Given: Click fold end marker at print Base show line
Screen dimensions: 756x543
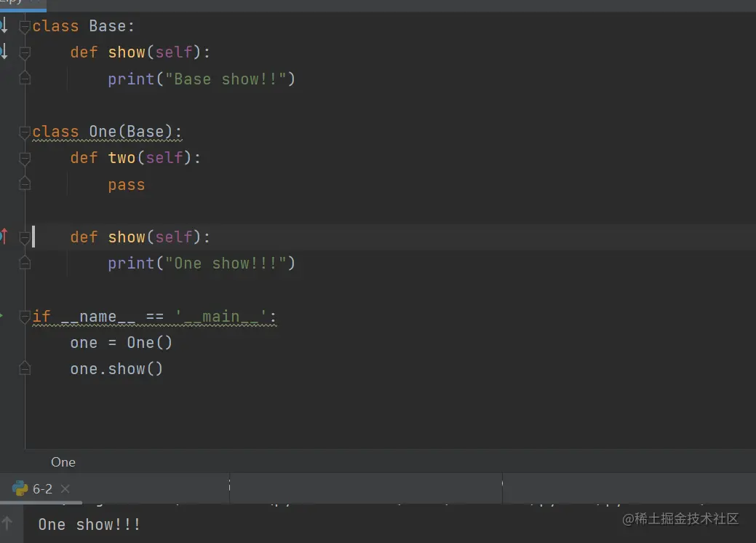Looking at the screenshot, I should coord(25,78).
